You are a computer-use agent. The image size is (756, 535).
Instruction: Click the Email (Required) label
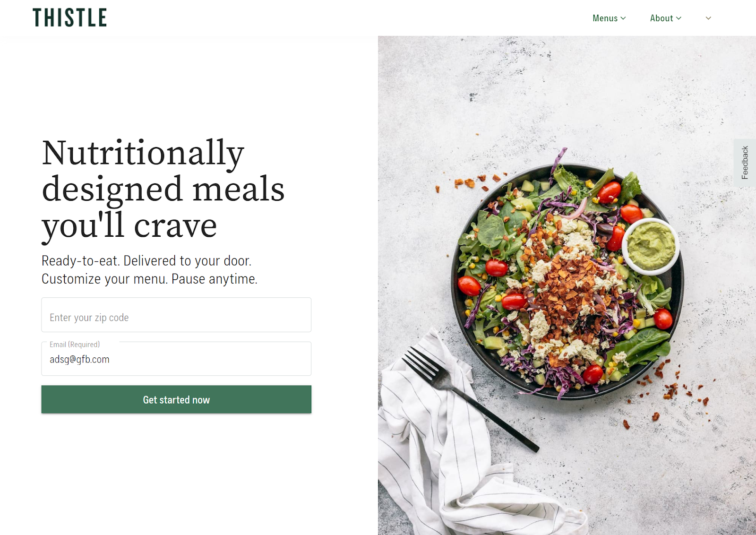pyautogui.click(x=75, y=345)
